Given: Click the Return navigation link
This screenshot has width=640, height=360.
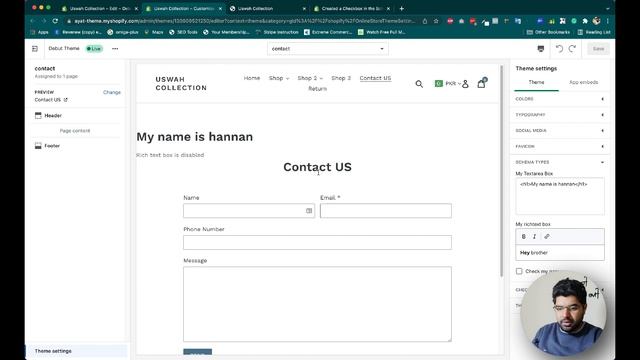Looking at the screenshot, I should [x=318, y=89].
